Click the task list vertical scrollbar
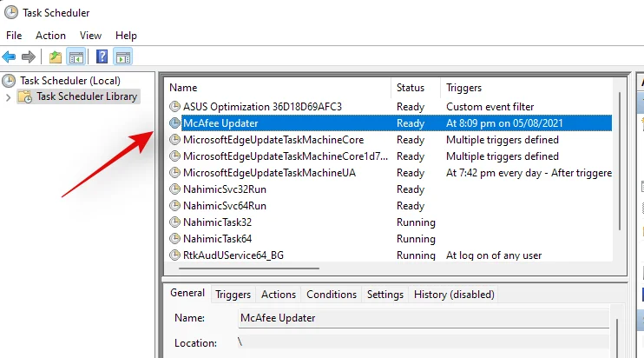Viewport: 644px width, 358px height. click(620, 161)
